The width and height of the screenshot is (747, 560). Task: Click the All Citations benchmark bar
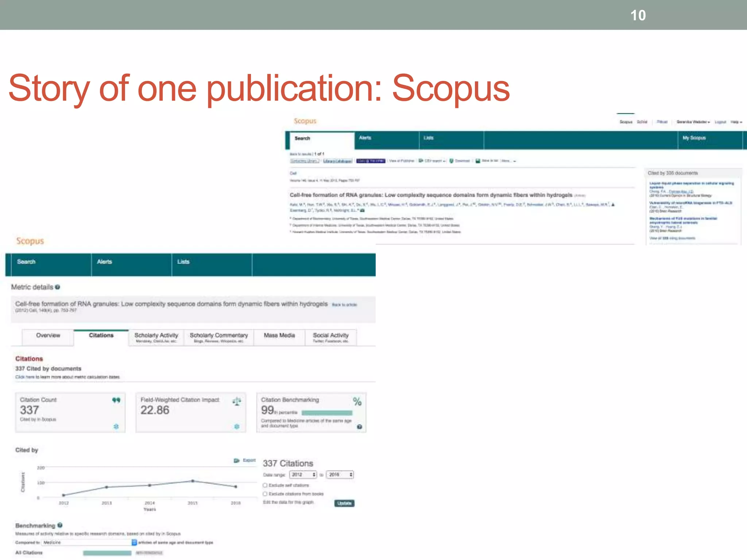pos(107,553)
